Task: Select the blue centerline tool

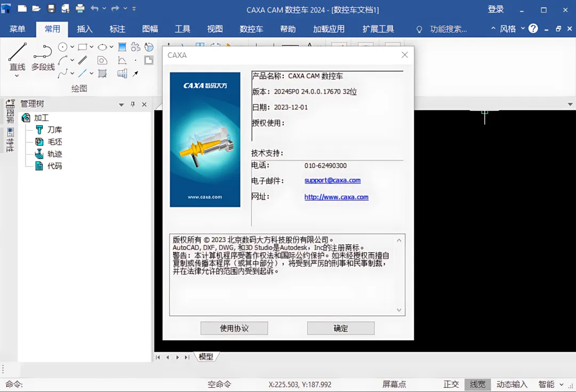Action: point(83,74)
